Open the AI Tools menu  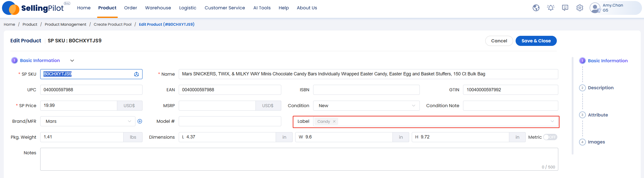pos(262,8)
